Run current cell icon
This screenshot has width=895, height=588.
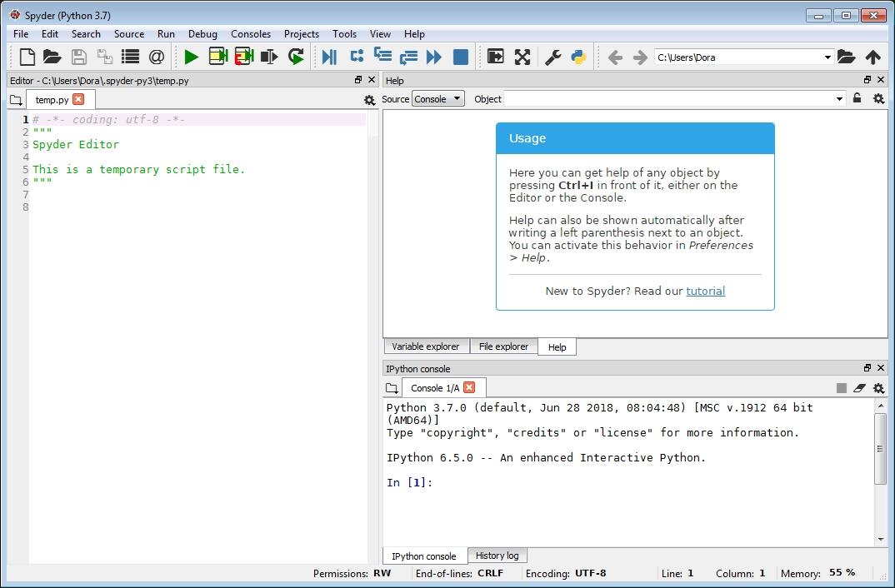[x=218, y=57]
